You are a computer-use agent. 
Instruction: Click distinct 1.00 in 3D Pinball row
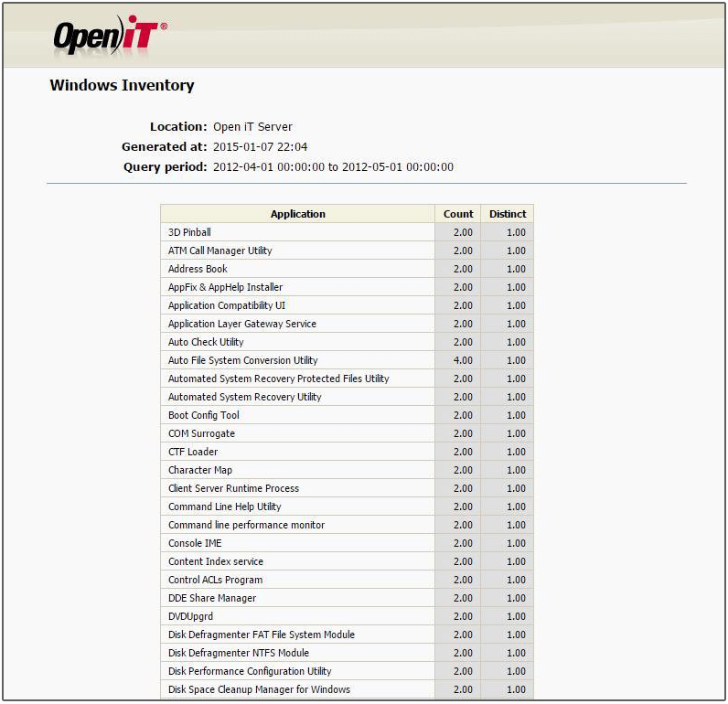[516, 232]
